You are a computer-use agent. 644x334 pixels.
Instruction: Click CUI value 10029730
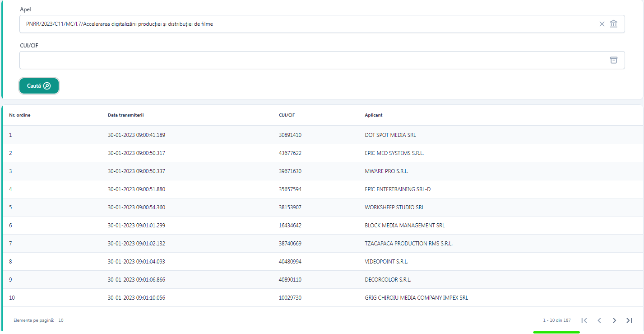[x=290, y=298]
